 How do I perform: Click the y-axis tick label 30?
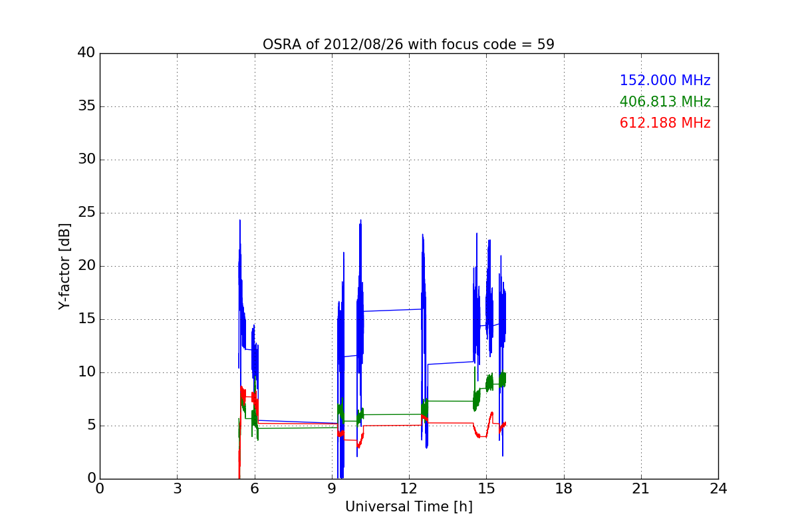click(x=86, y=160)
